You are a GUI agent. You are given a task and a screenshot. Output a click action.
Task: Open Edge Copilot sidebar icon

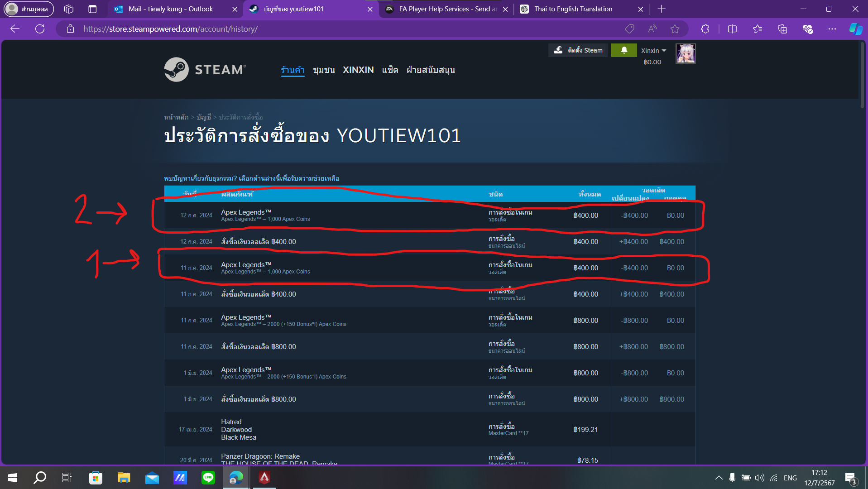[855, 29]
